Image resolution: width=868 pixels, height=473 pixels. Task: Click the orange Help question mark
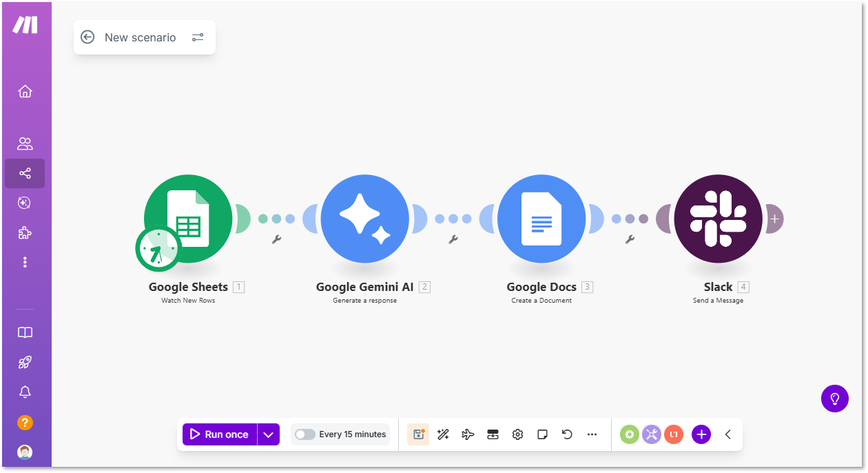click(x=25, y=423)
